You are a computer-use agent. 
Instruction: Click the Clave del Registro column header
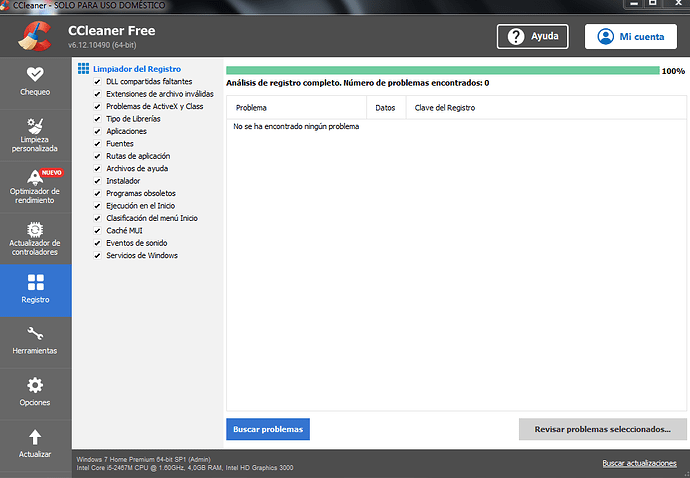(x=546, y=108)
